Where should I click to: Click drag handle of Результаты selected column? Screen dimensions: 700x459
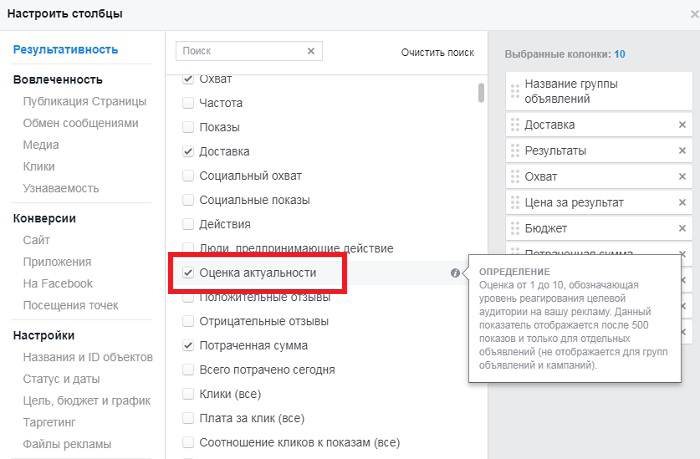[515, 150]
